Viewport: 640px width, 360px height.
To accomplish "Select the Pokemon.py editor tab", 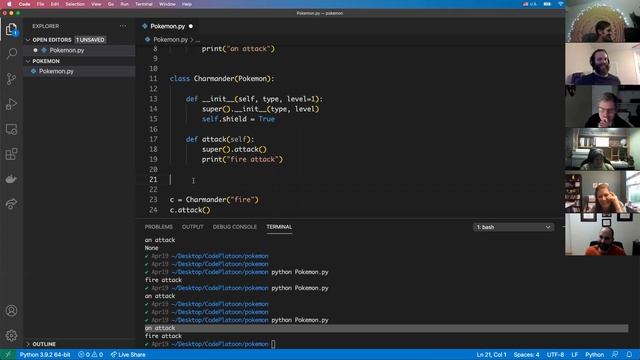I will coord(168,26).
